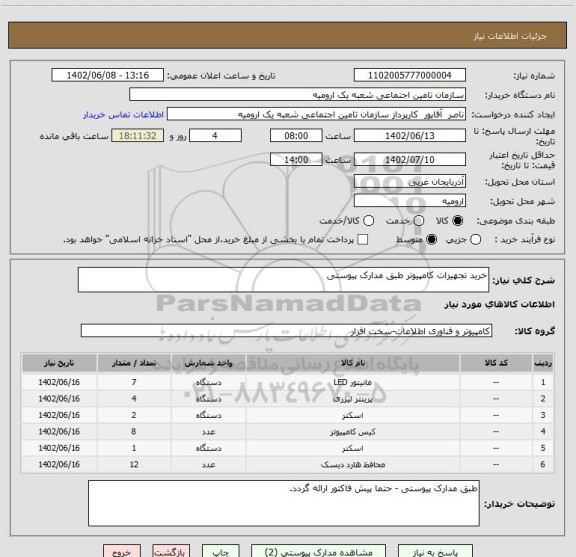This screenshot has height=557, width=576.
Task: Select the جزیی purchase type radio
Action: coord(475,240)
